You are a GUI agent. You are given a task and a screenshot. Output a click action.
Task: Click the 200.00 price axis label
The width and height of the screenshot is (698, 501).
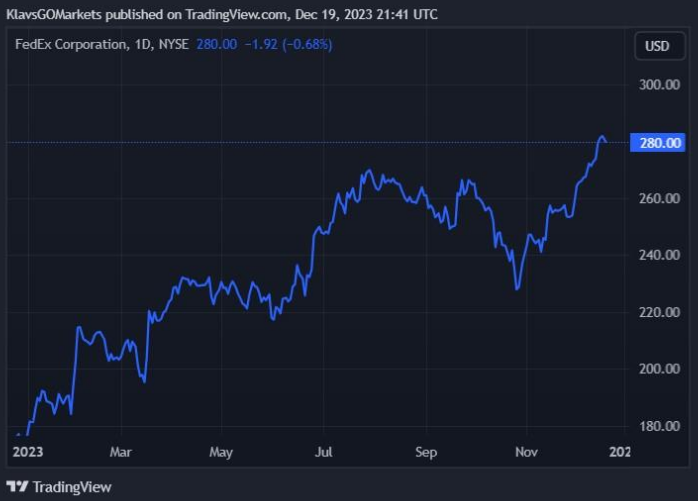(x=659, y=369)
